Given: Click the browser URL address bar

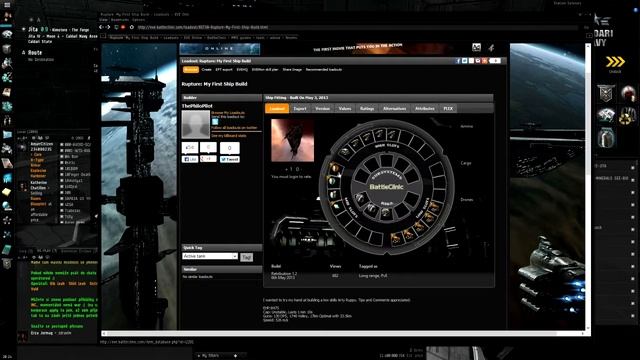Looking at the screenshot, I should [357, 27].
